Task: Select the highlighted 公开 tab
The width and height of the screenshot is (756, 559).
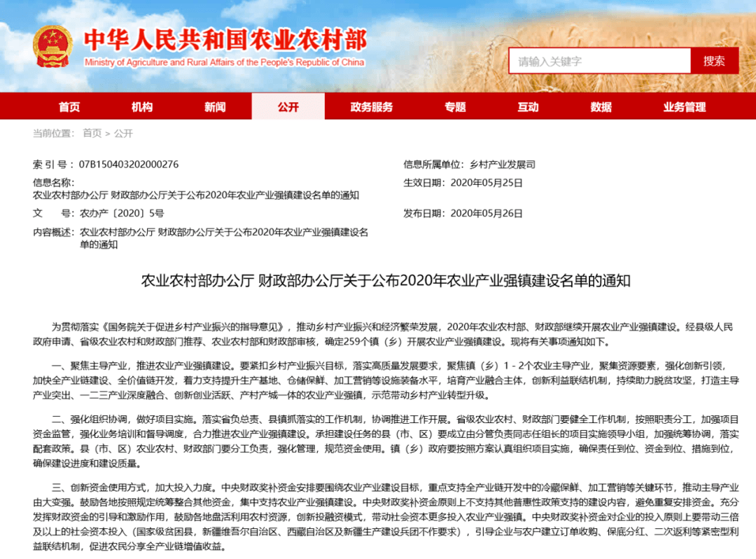Action: [x=289, y=106]
